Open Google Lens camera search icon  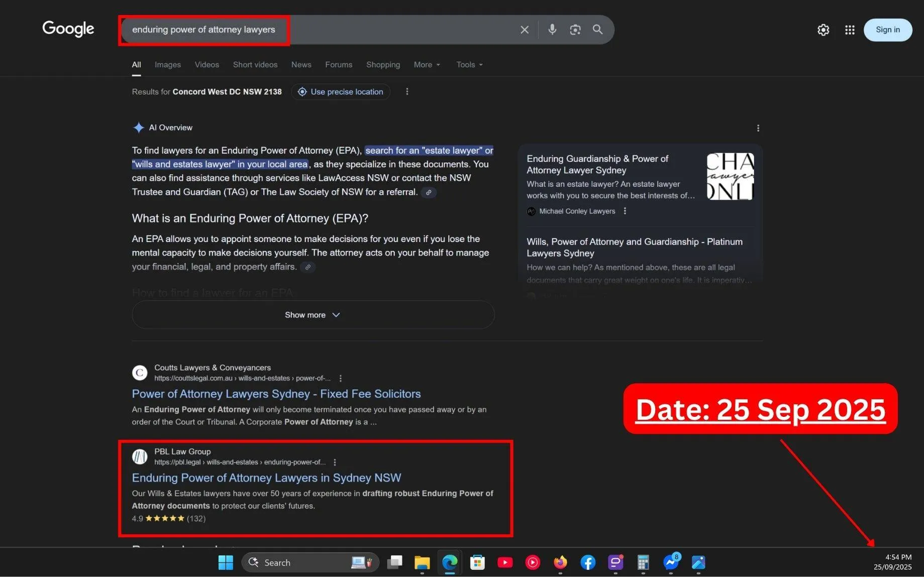coord(574,30)
